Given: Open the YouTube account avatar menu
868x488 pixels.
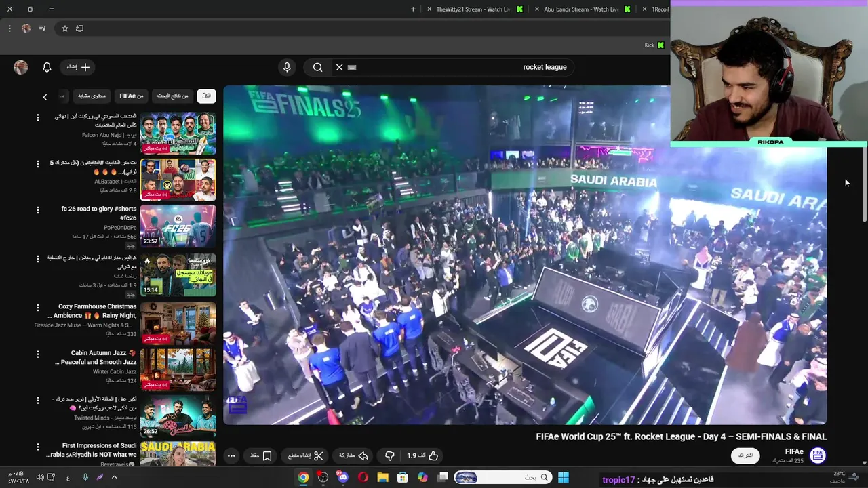Looking at the screenshot, I should (21, 67).
